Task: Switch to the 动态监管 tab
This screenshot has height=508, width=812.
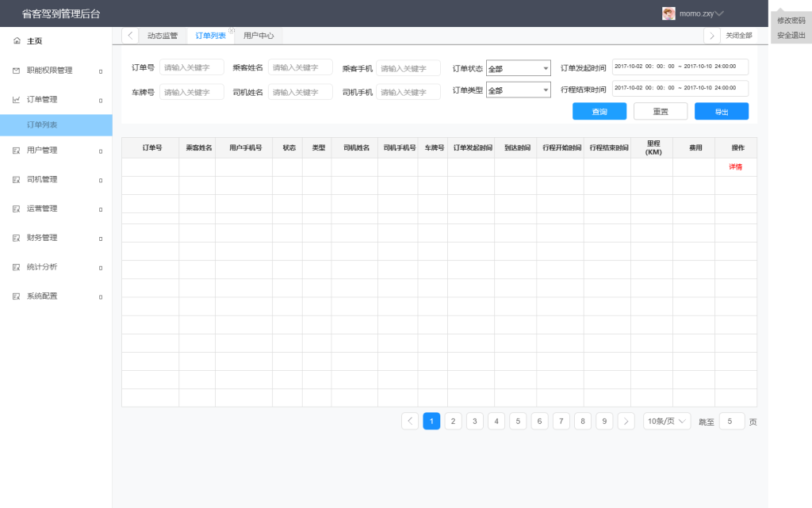Action: (x=163, y=36)
